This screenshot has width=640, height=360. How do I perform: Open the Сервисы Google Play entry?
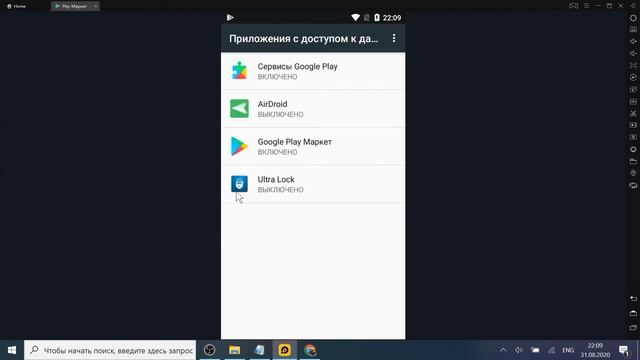[x=313, y=71]
